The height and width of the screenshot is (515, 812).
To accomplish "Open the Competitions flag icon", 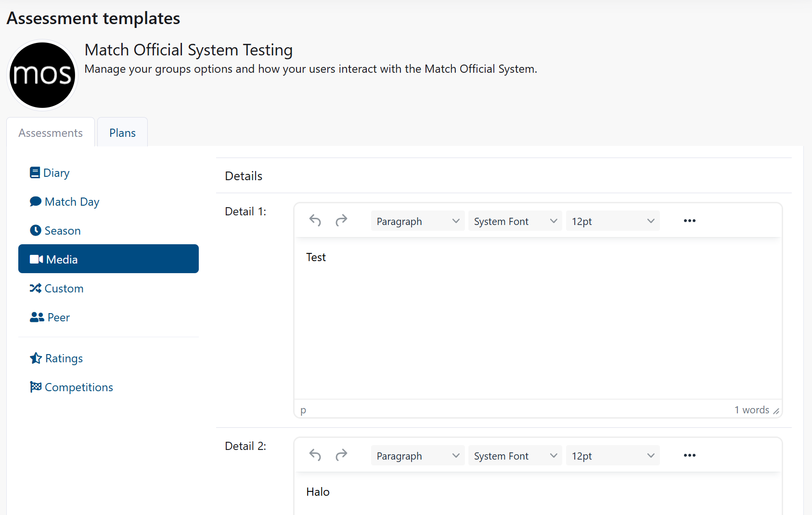I will pos(35,387).
